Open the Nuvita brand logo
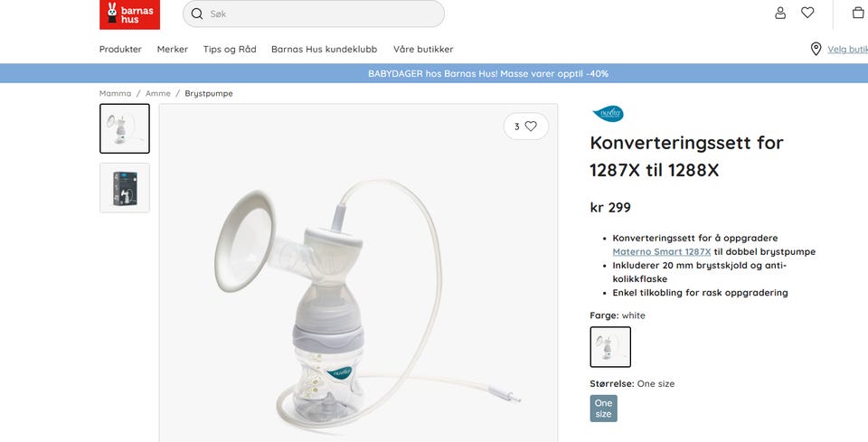 pyautogui.click(x=608, y=114)
